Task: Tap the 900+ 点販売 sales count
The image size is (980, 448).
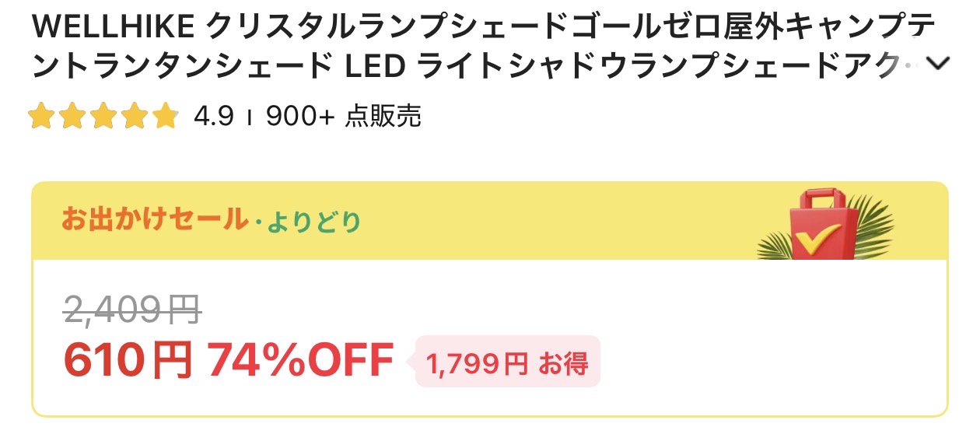Action: click(x=343, y=117)
